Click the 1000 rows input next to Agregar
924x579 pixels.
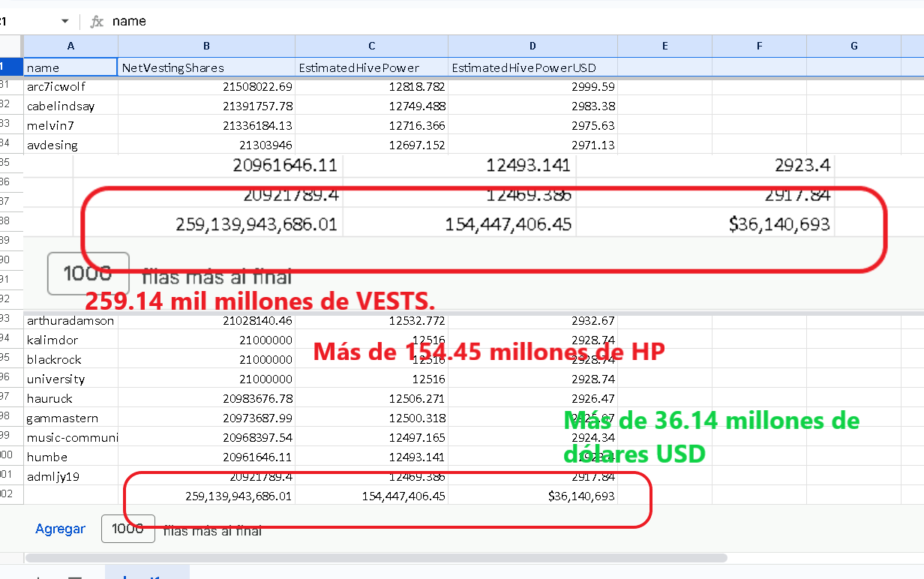128,529
